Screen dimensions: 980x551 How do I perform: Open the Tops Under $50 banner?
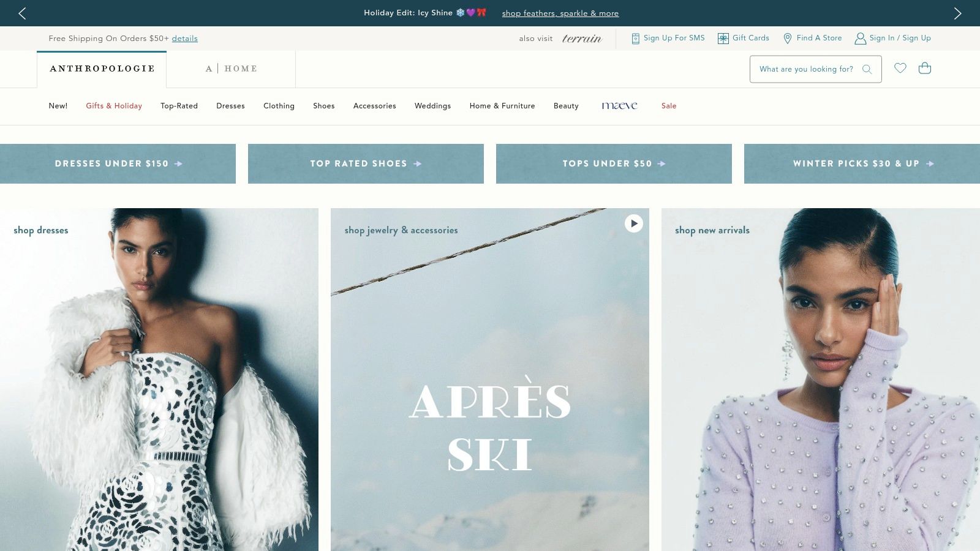coord(614,163)
